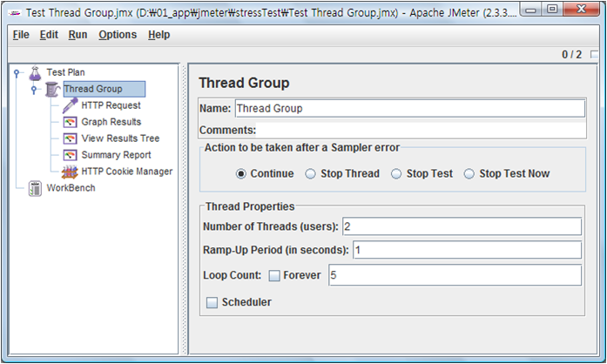The image size is (607, 364).
Task: Collapse the Test Plan tree node
Action: (17, 72)
